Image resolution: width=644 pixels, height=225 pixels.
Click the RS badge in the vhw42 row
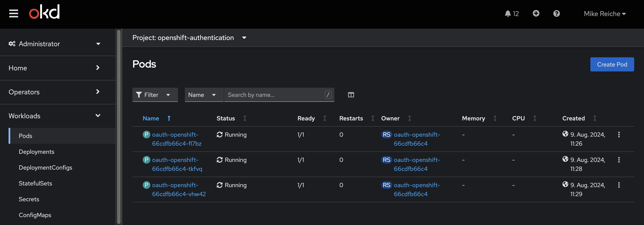[387, 185]
